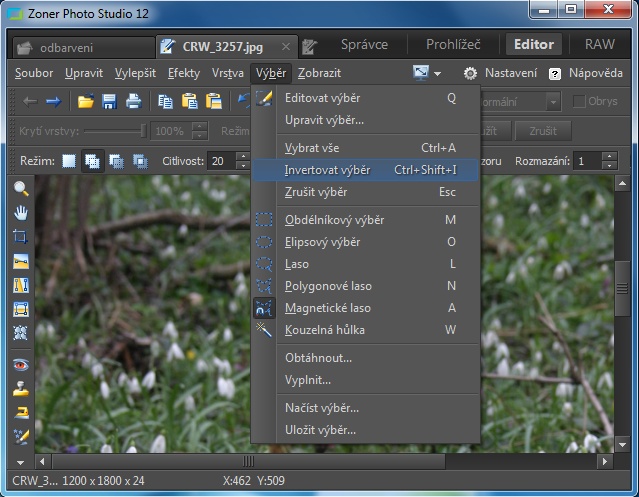Image resolution: width=639 pixels, height=497 pixels.
Task: Set selection mode to Add to selection
Action: [x=93, y=161]
